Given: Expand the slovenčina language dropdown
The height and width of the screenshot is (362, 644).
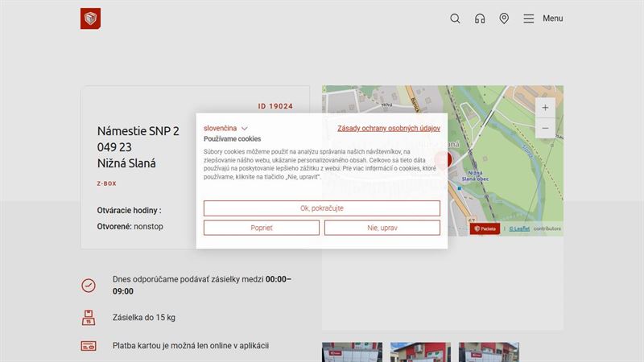Looking at the screenshot, I should tap(225, 129).
